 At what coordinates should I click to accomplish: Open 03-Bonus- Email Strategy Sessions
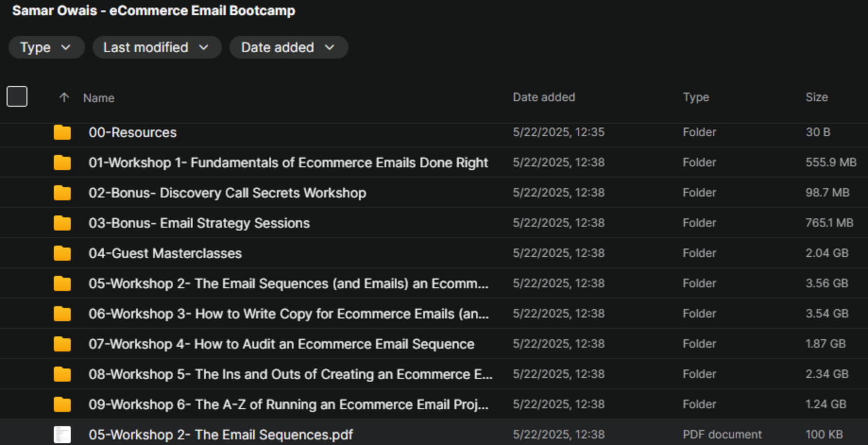click(199, 223)
